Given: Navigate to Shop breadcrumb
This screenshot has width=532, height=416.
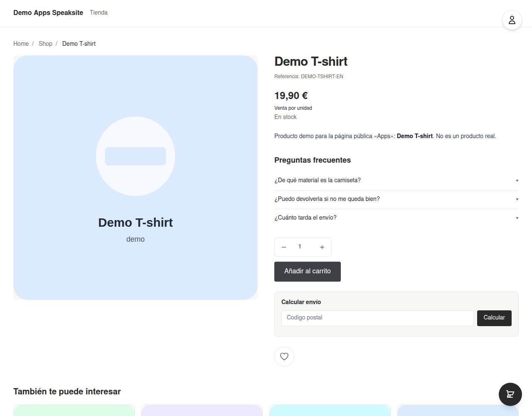Looking at the screenshot, I should pyautogui.click(x=45, y=44).
